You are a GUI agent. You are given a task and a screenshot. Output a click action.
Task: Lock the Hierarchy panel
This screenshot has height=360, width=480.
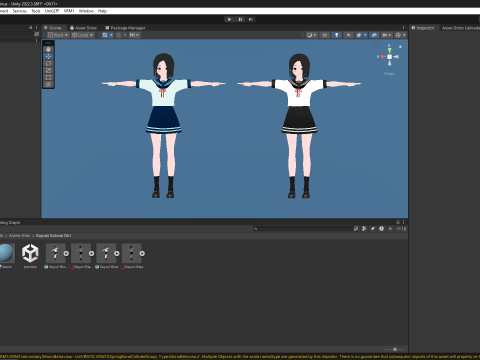pyautogui.click(x=30, y=28)
